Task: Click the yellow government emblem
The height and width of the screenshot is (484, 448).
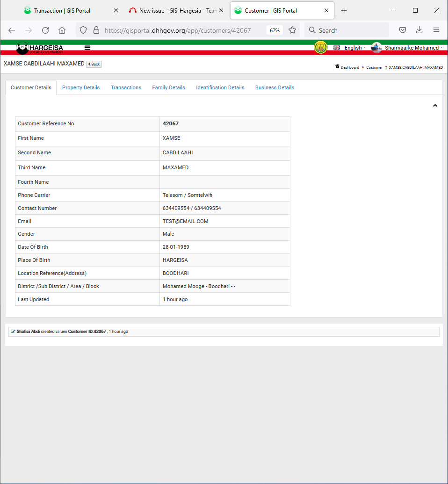Action: (x=320, y=48)
